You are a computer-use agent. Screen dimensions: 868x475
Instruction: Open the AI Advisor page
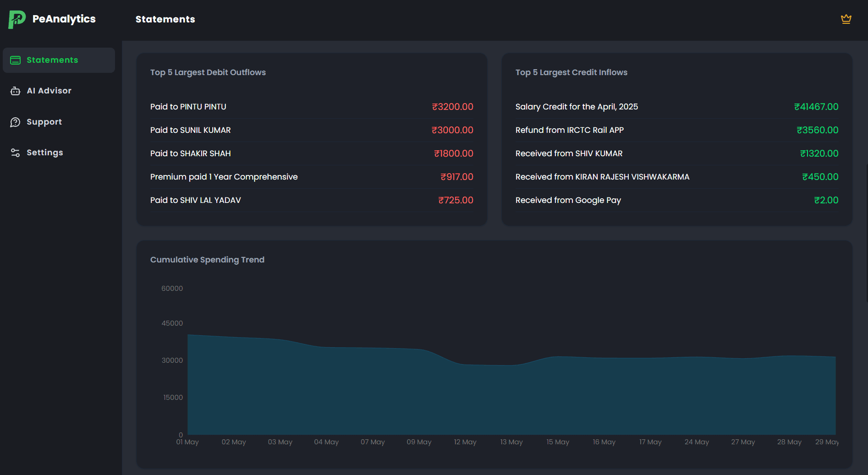[49, 91]
